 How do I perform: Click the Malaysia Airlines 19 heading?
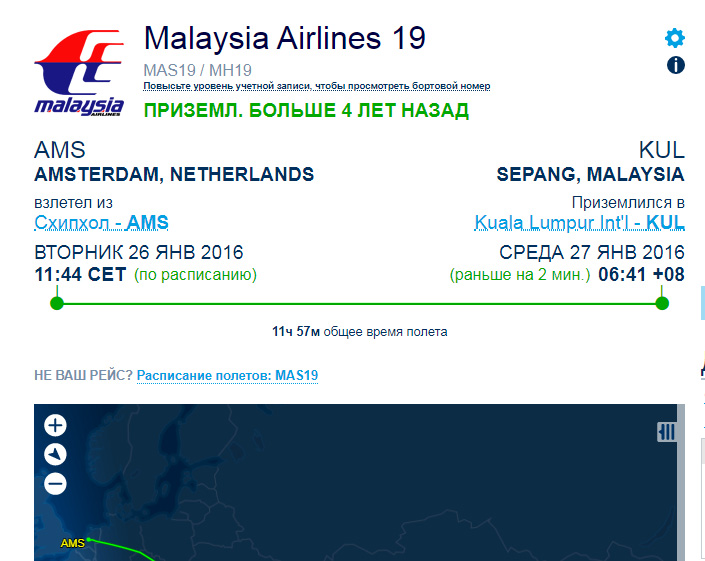click(285, 38)
